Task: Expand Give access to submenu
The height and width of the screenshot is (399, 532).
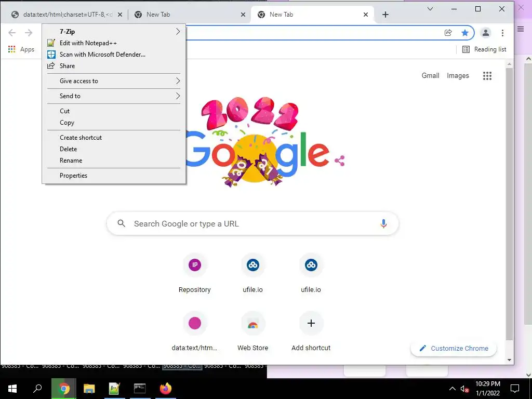Action: (114, 81)
